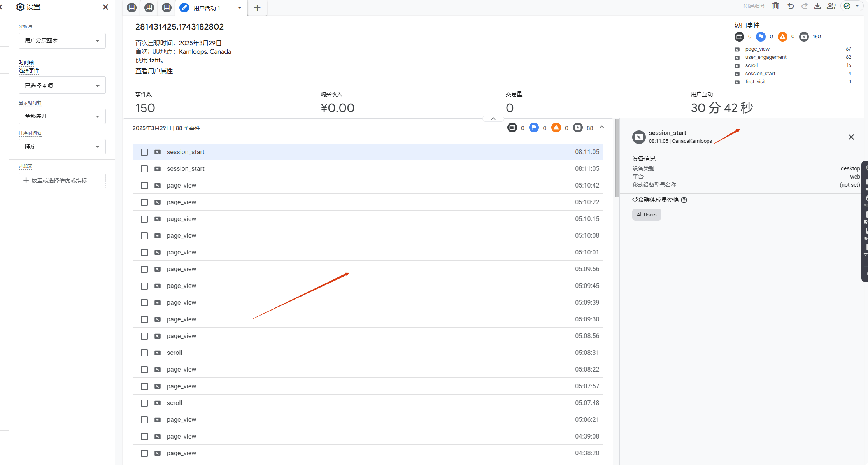Click the blue flag conversion icon in timeline header
Image resolution: width=868 pixels, height=465 pixels.
(534, 128)
